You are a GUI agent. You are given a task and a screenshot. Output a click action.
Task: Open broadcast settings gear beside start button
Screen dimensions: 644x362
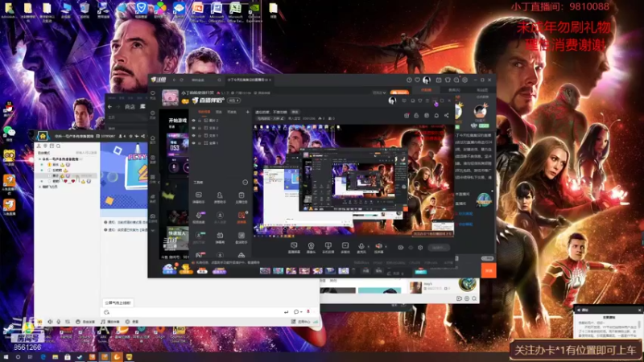coord(420,248)
